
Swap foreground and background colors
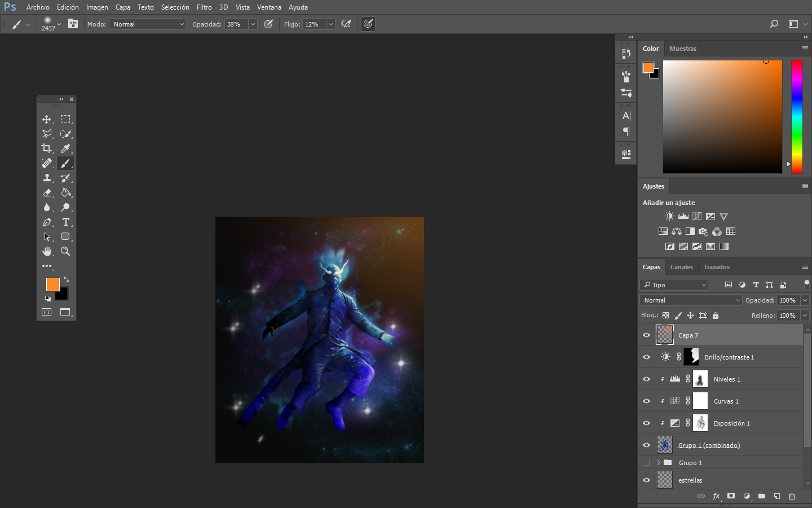point(67,279)
